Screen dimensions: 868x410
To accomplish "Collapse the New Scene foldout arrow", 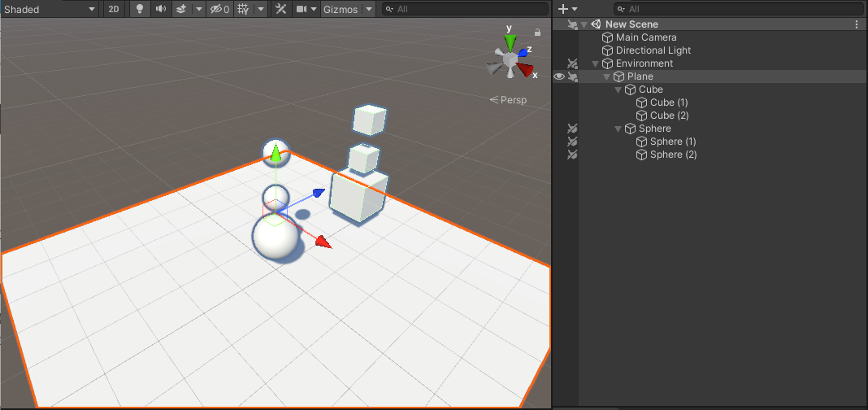I will [x=584, y=24].
